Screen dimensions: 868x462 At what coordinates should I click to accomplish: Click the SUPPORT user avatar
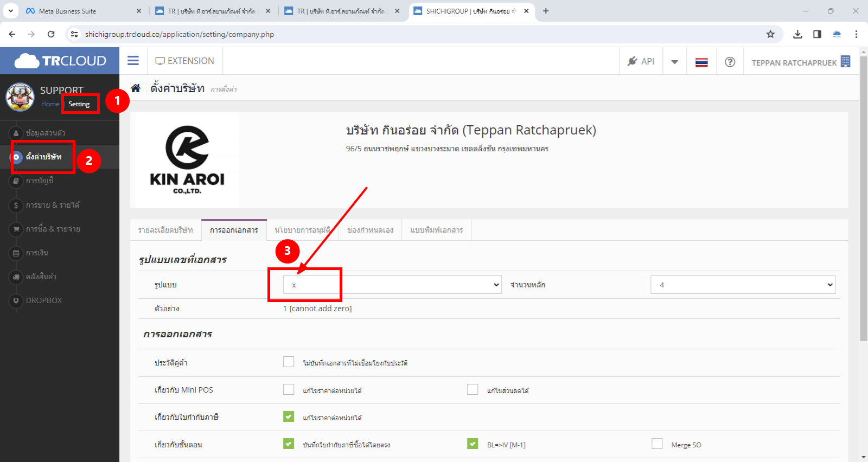pos(20,97)
